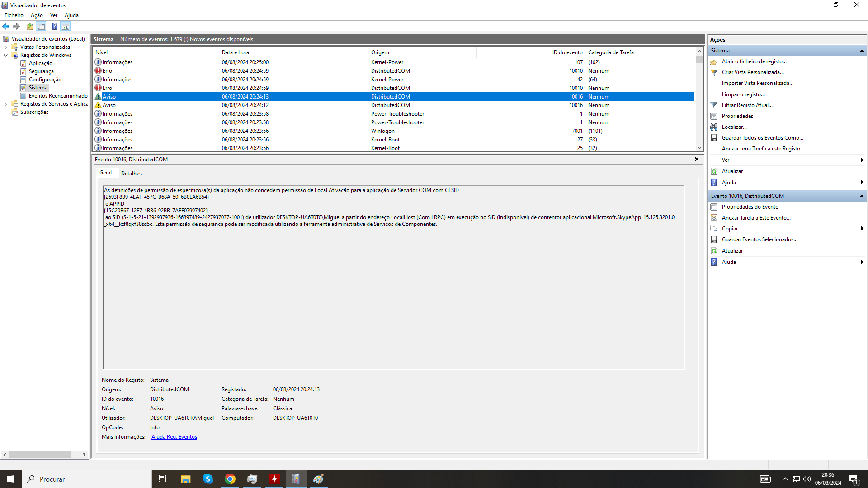The height and width of the screenshot is (488, 868).
Task: Open the Ação menu
Action: pyautogui.click(x=37, y=15)
